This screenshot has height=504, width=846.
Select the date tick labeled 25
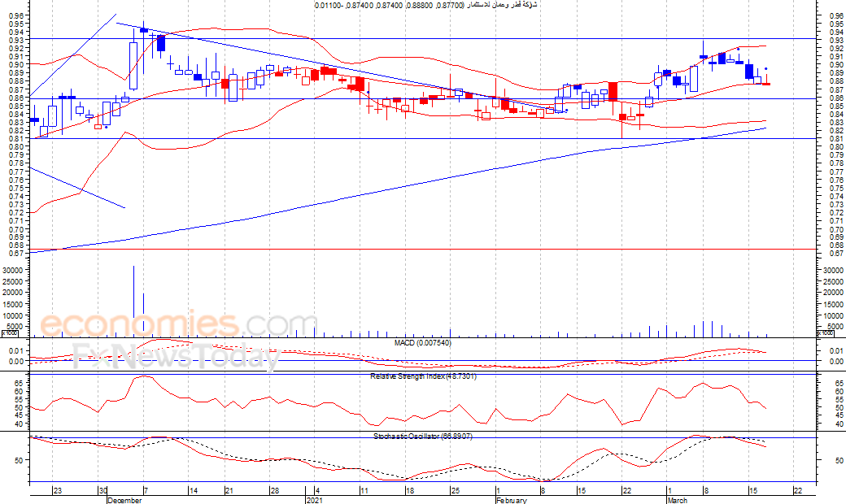(x=456, y=490)
